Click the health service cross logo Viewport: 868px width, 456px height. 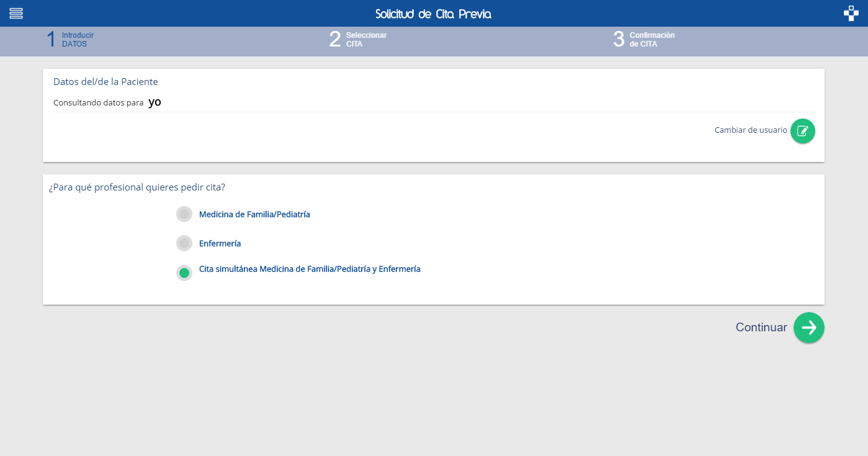coord(851,13)
